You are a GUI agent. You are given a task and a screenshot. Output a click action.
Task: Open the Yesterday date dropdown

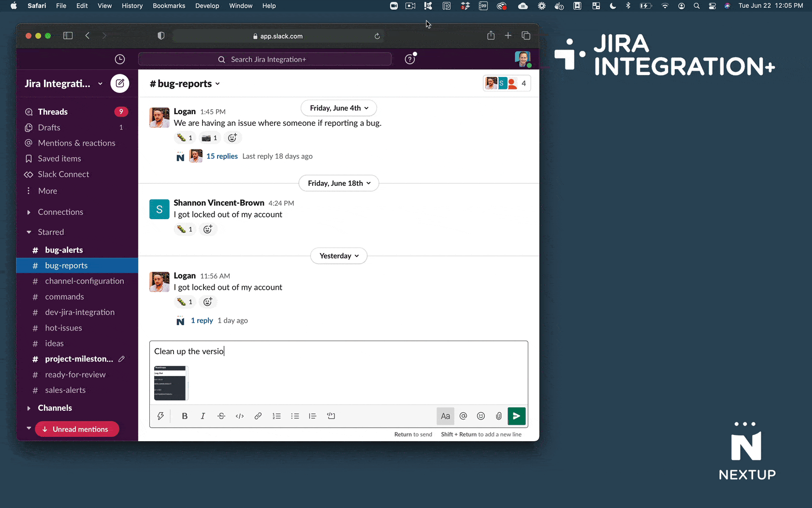tap(339, 256)
